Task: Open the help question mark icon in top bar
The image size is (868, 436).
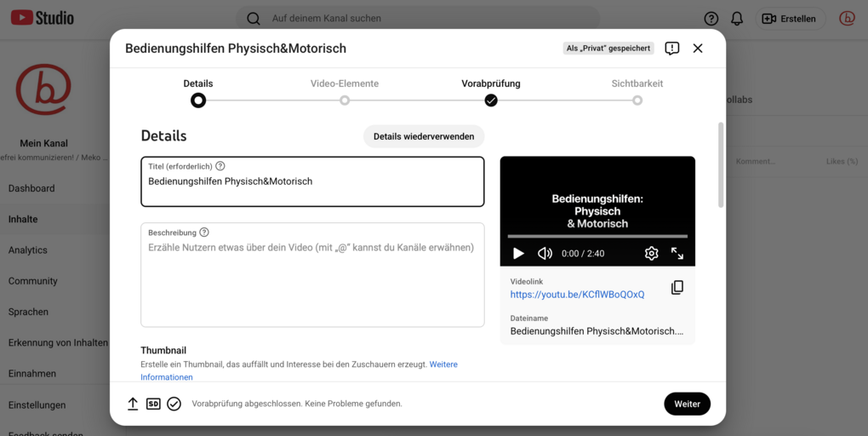Action: pyautogui.click(x=711, y=19)
